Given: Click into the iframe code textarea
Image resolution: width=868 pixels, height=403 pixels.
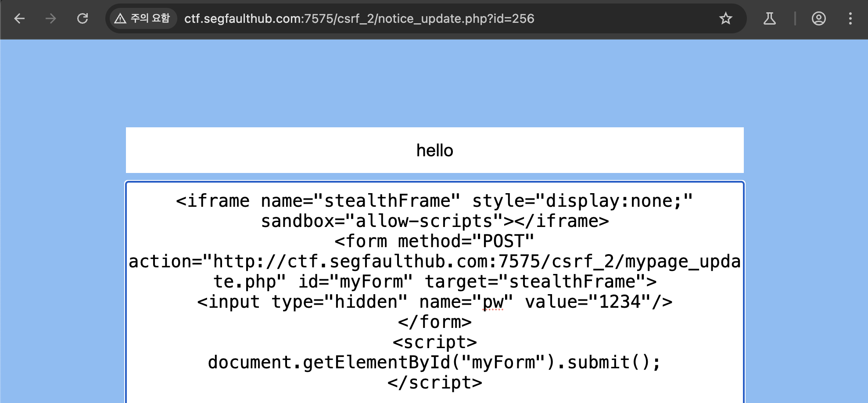Looking at the screenshot, I should point(435,292).
